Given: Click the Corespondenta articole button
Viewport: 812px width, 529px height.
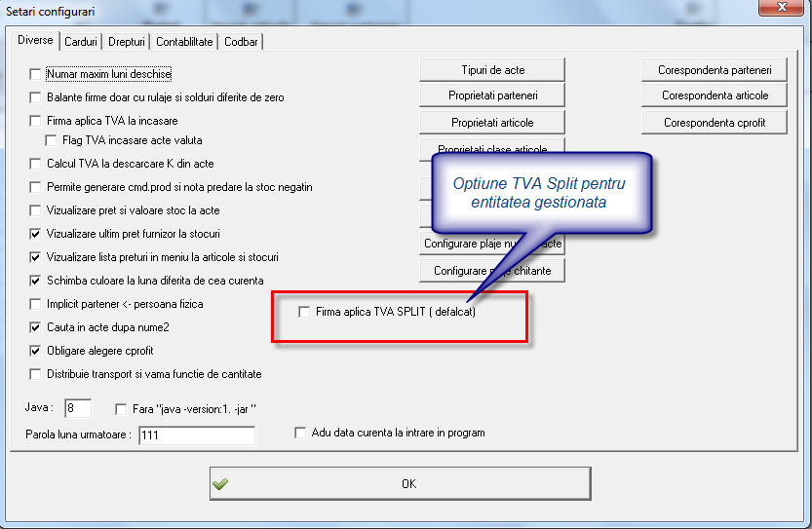Looking at the screenshot, I should [715, 95].
